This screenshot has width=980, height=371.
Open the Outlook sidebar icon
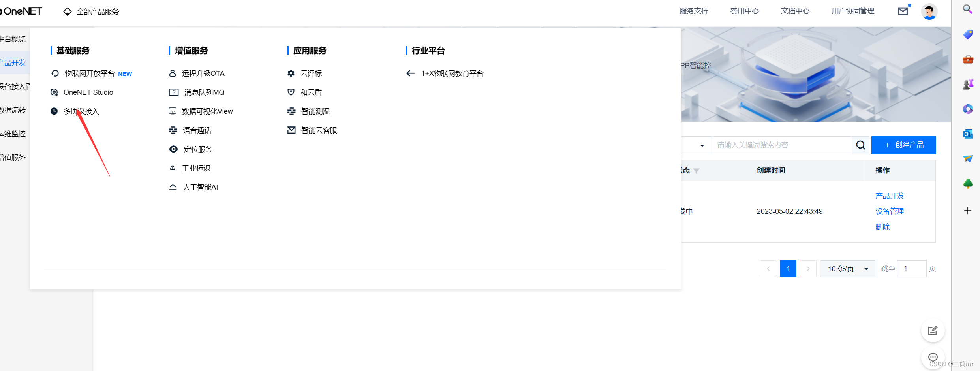pos(968,134)
